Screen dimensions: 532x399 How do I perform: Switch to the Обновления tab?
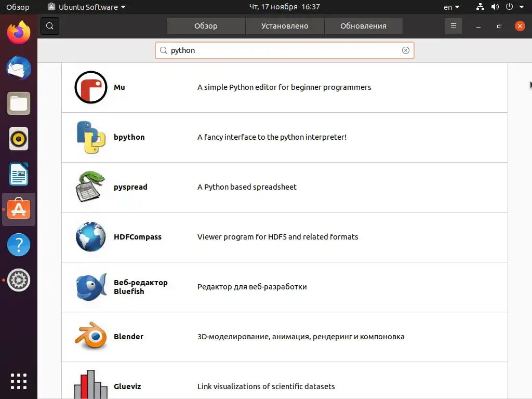[x=363, y=26]
